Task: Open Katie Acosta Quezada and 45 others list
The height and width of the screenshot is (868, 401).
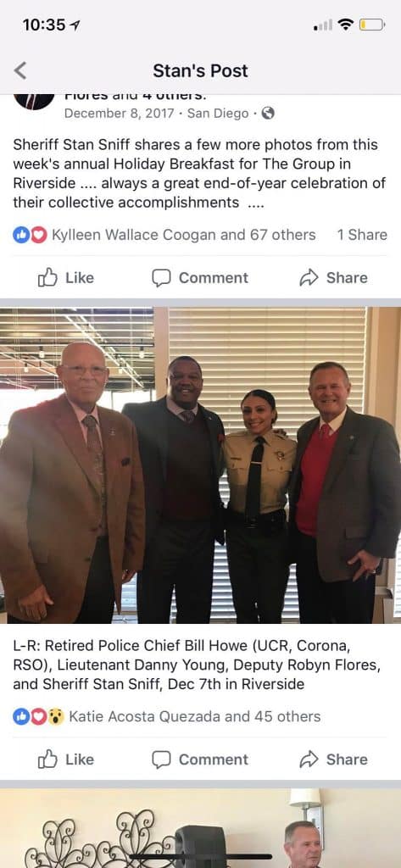Action: click(x=194, y=717)
